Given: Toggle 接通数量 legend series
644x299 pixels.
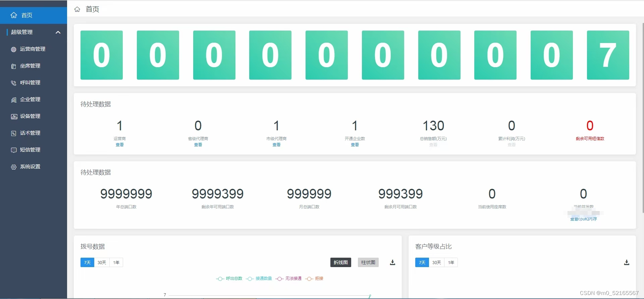Looking at the screenshot, I should click(259, 279).
